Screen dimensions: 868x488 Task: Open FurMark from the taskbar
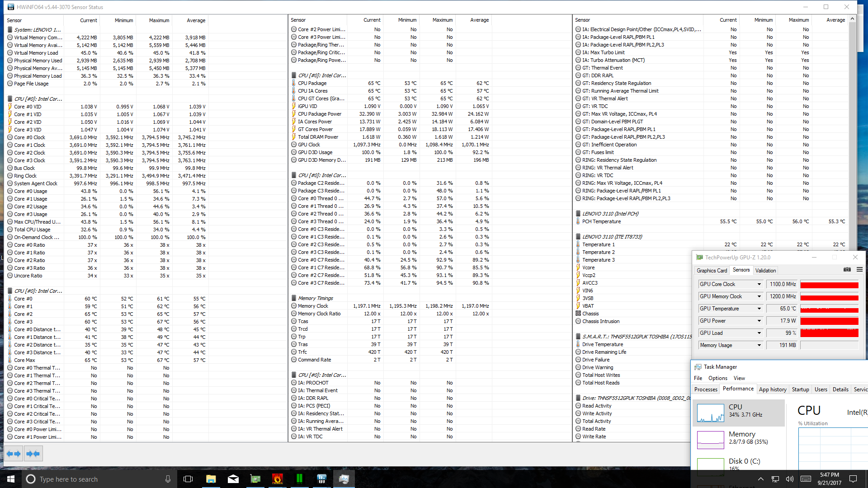277,479
